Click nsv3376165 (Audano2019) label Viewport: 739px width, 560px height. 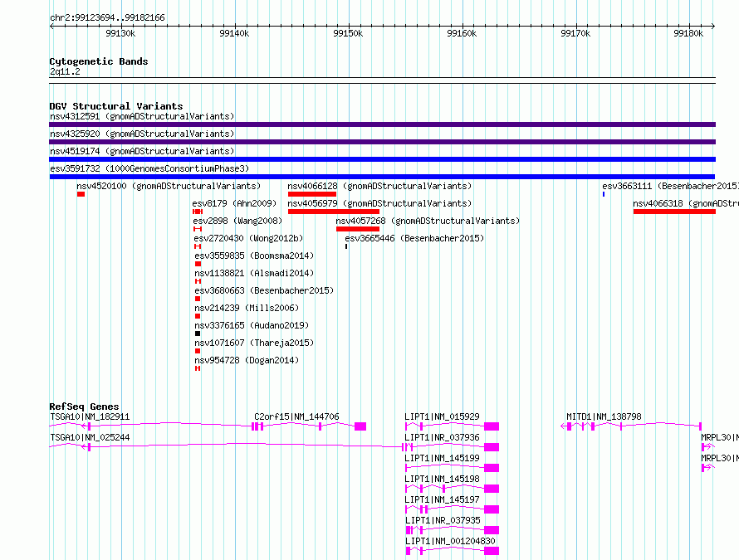[252, 325]
